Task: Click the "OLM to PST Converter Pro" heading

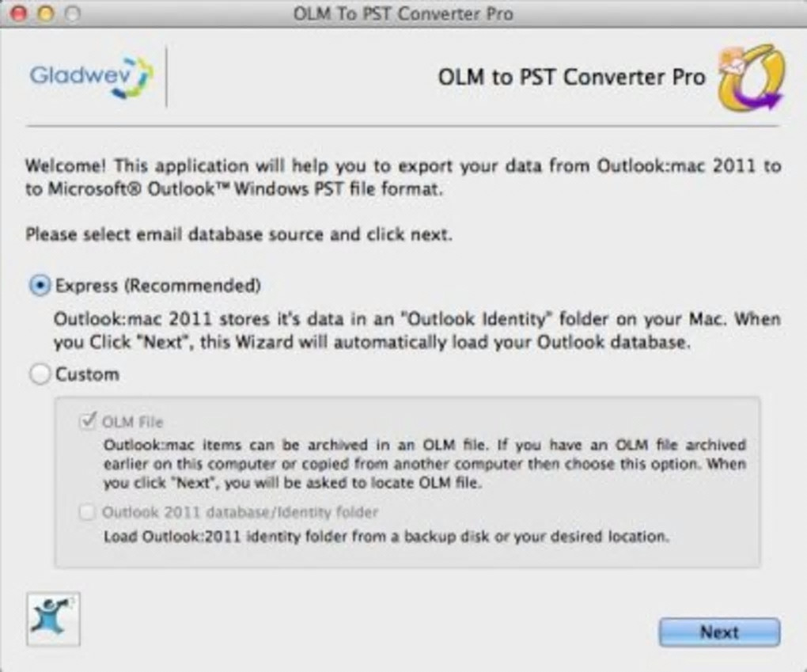Action: pos(571,78)
